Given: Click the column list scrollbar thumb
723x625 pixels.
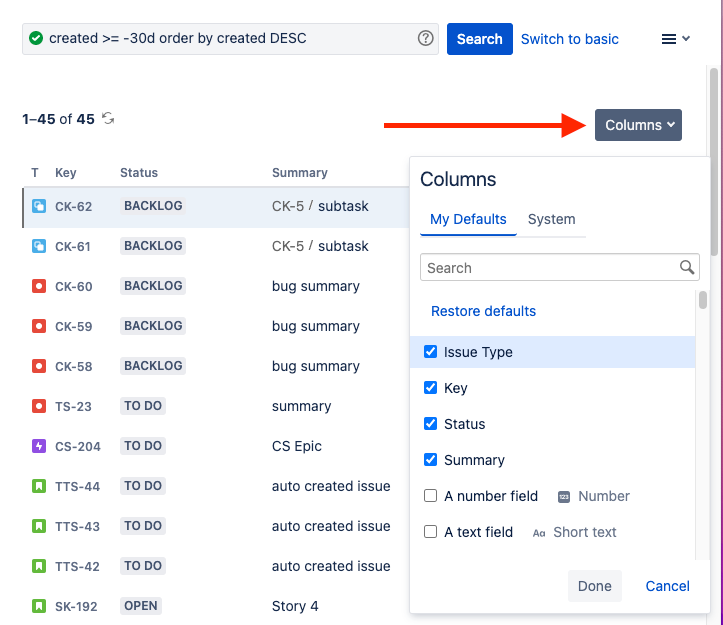Looking at the screenshot, I should pos(703,300).
